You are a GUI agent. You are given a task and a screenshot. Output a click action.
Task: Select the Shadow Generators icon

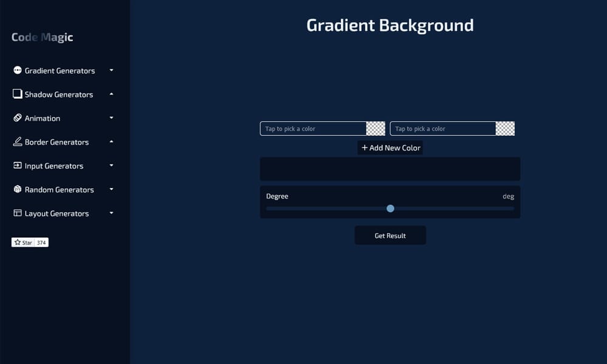point(18,94)
